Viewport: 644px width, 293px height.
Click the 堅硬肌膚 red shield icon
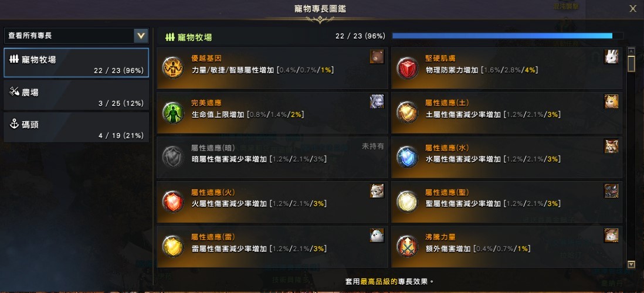coord(407,68)
